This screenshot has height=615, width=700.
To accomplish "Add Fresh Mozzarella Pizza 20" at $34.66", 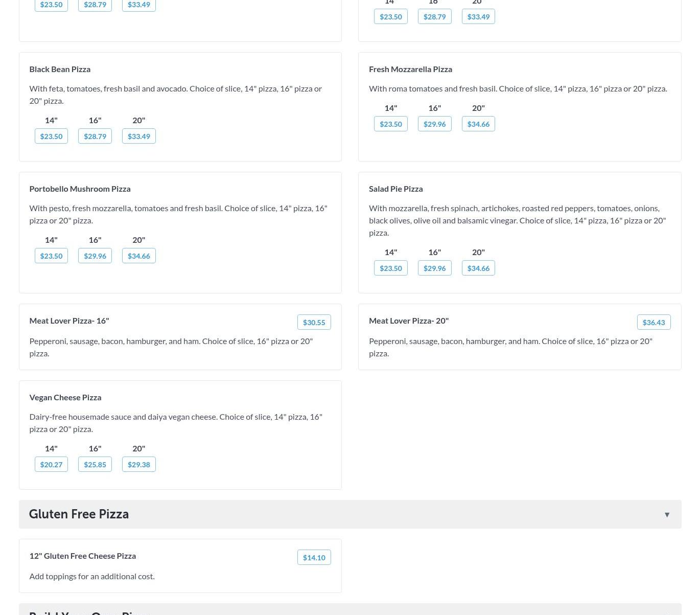I will click(478, 124).
